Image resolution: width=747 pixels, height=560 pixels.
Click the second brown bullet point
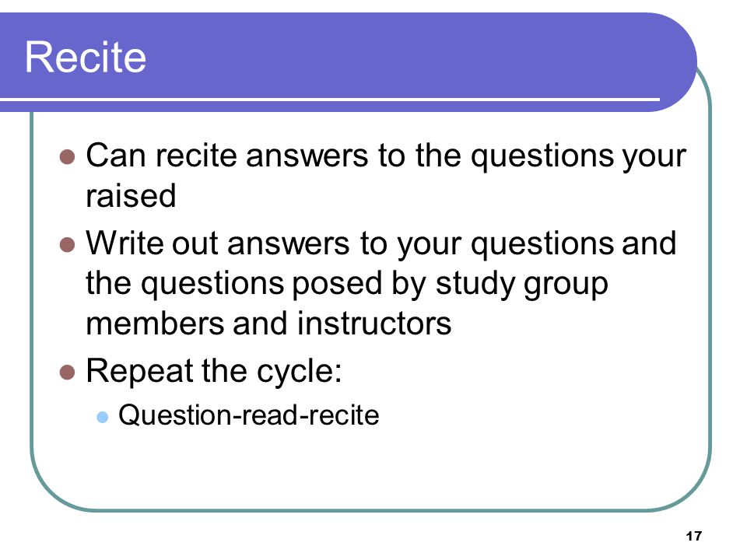68,245
